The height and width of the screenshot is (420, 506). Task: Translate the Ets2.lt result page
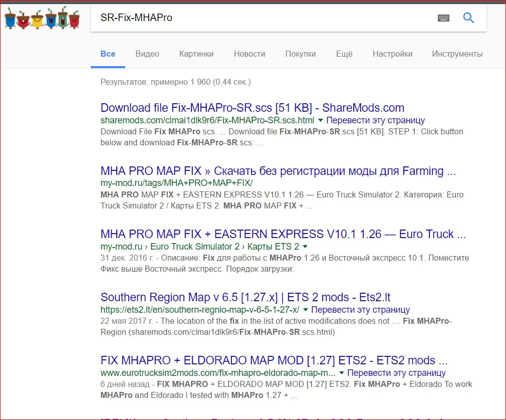[360, 310]
